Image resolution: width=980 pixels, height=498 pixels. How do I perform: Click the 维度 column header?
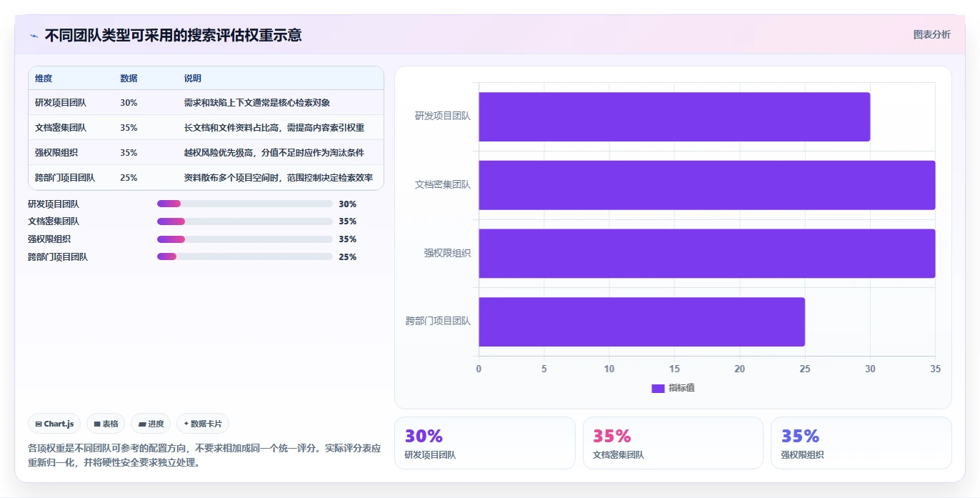click(44, 79)
